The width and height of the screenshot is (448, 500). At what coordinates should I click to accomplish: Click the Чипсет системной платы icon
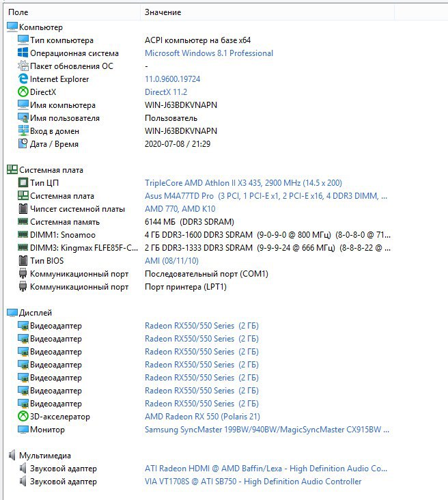point(23,209)
